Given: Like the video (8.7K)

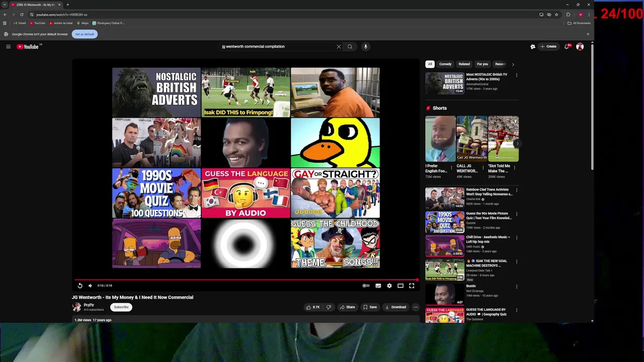Looking at the screenshot, I should pyautogui.click(x=312, y=307).
